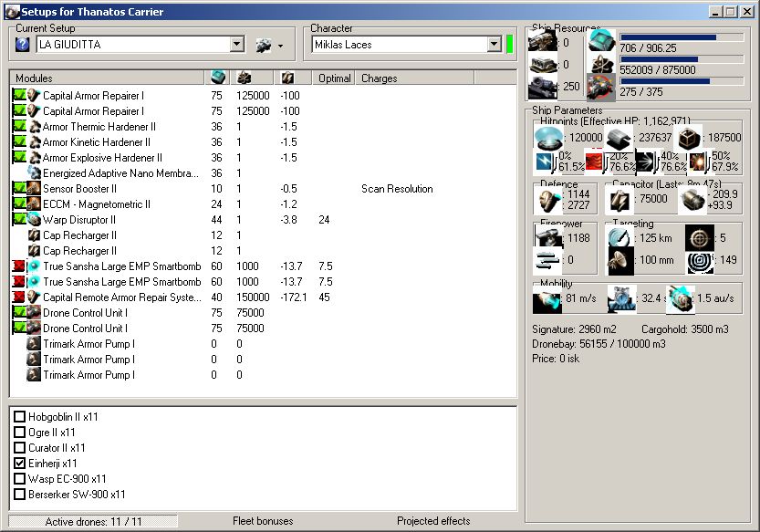Click the explosive resistance icon

[696, 162]
